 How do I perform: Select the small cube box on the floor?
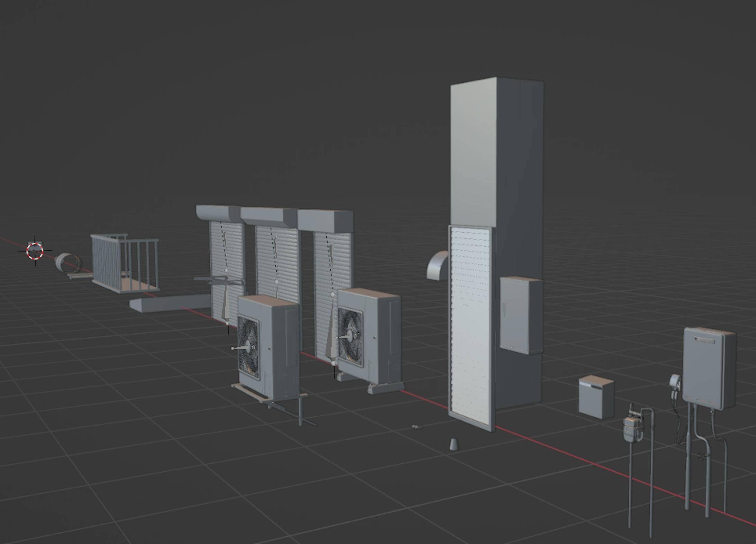596,397
